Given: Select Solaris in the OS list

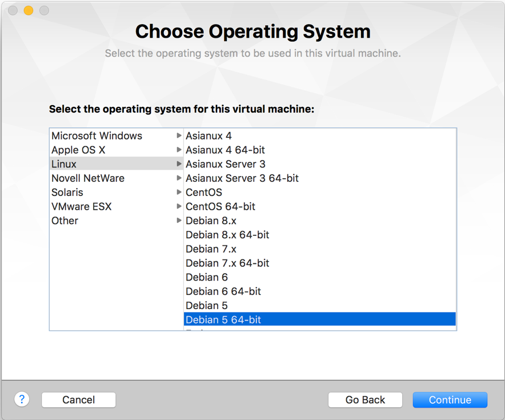Looking at the screenshot, I should 117,192.
